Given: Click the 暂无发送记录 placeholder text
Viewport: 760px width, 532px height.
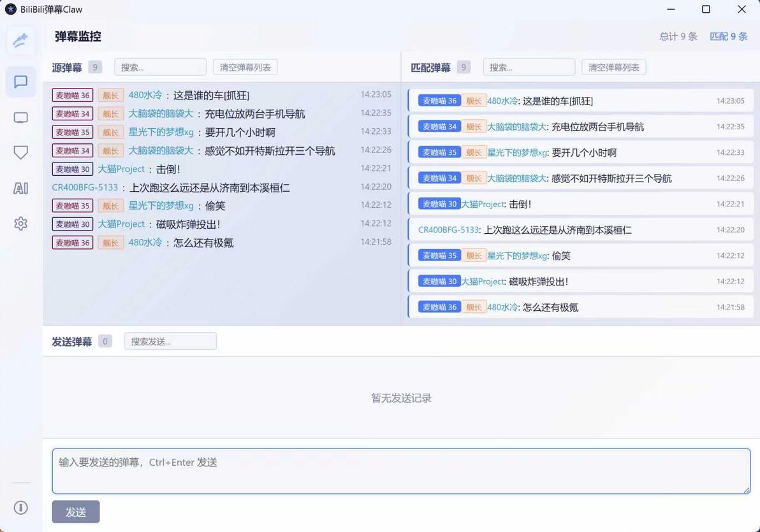Looking at the screenshot, I should (401, 398).
